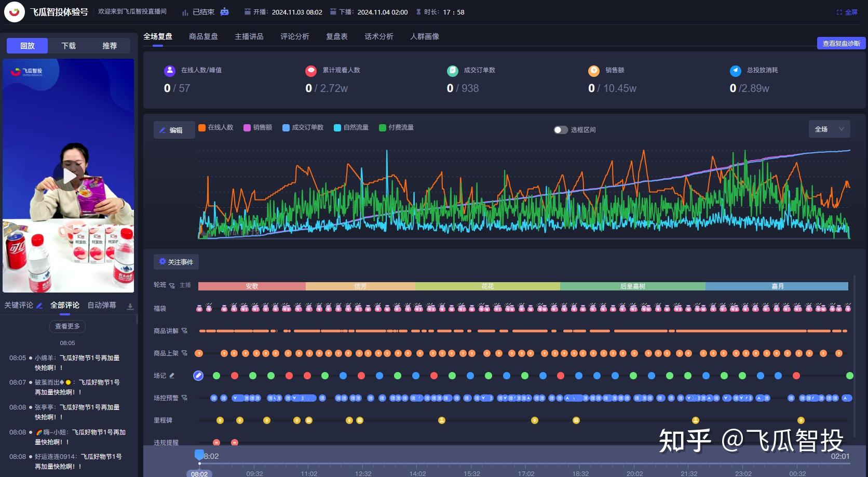Click the 在线人数/峰值 purple user icon
This screenshot has height=477, width=868.
click(170, 71)
